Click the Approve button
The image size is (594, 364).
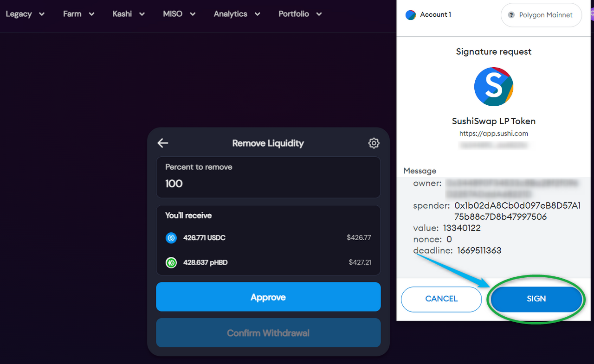coord(268,297)
